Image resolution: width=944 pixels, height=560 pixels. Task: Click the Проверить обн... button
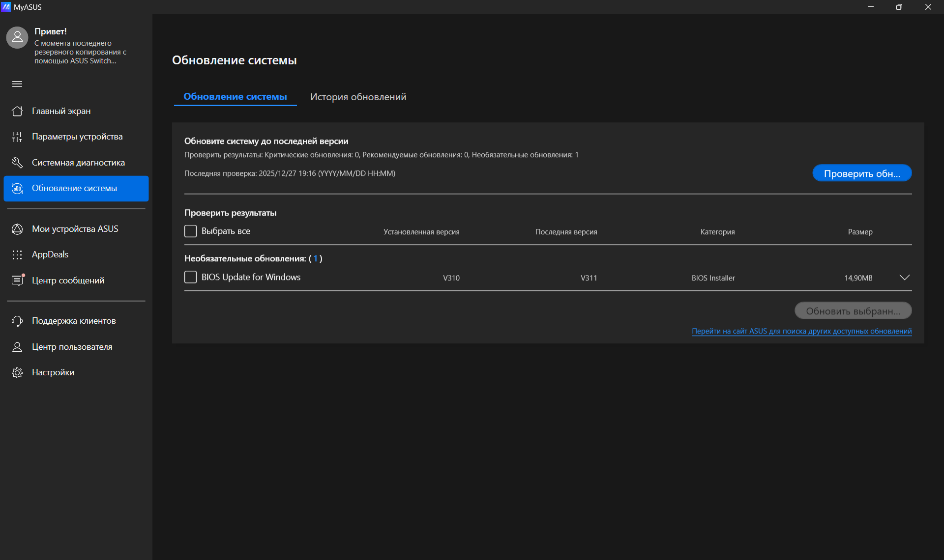click(x=861, y=173)
